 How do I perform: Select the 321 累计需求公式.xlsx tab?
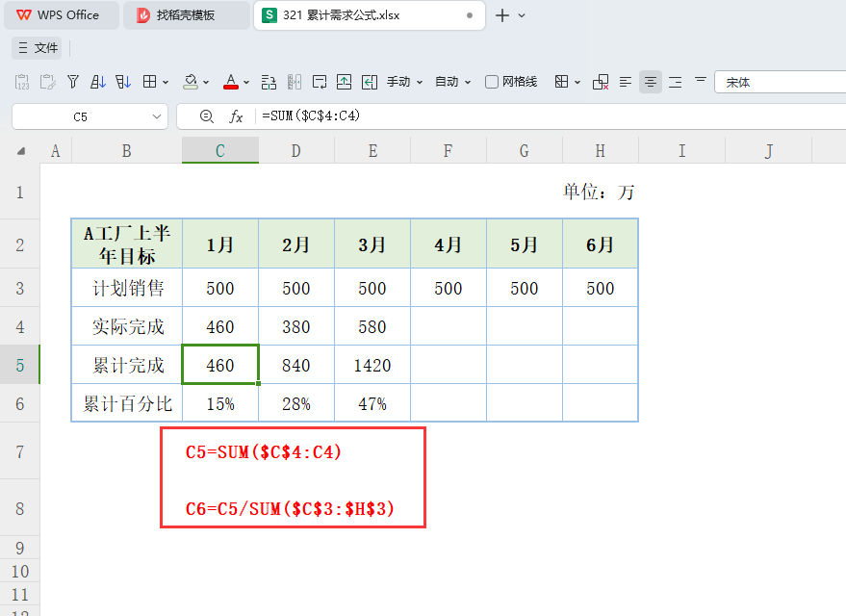369,15
